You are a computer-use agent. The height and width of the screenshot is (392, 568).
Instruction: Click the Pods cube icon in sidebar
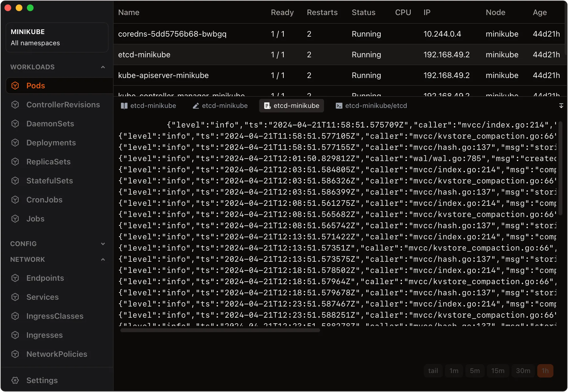coord(15,85)
